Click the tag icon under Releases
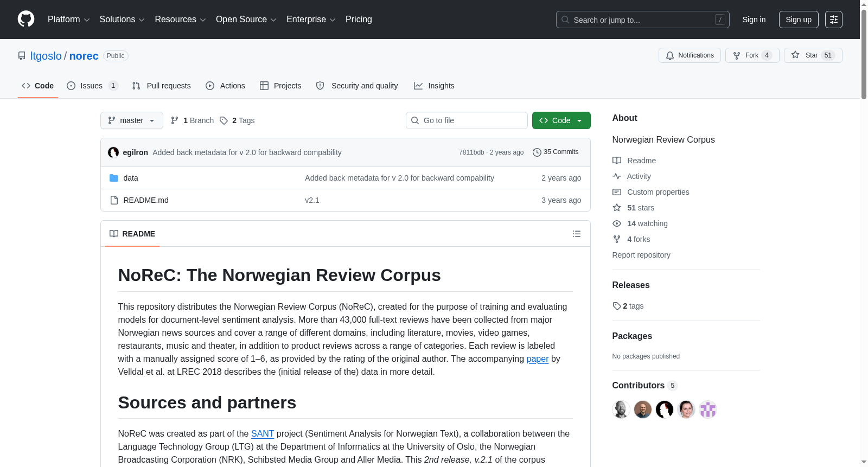The height and width of the screenshot is (467, 868). (x=617, y=306)
